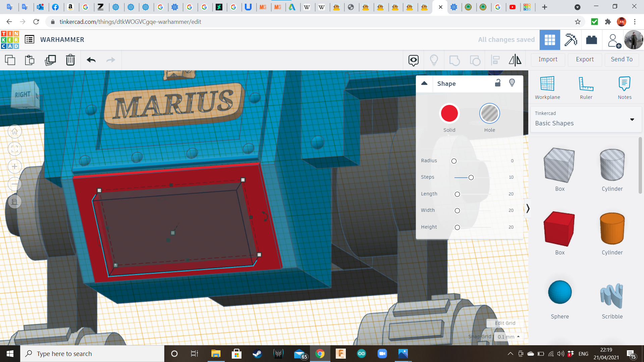Set shape to Hole
The image size is (644, 362).
(489, 114)
